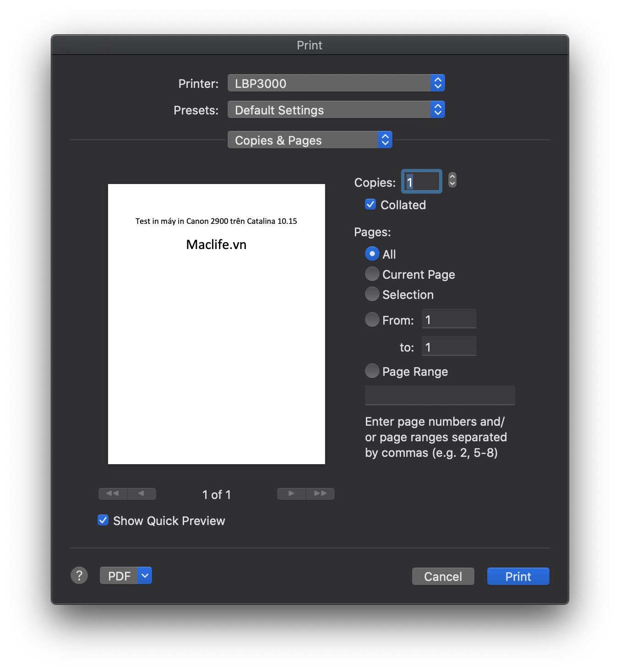
Task: Open the PDF options arrow menu
Action: click(145, 575)
